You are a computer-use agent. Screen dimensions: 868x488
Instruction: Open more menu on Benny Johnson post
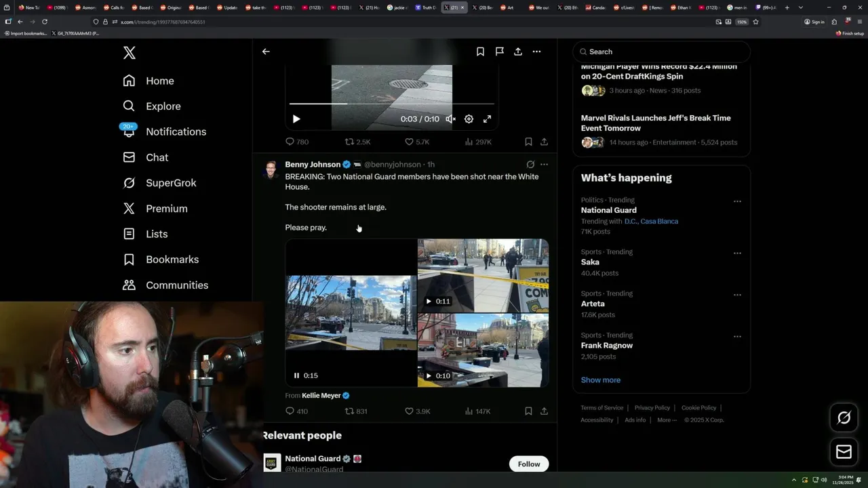(544, 164)
